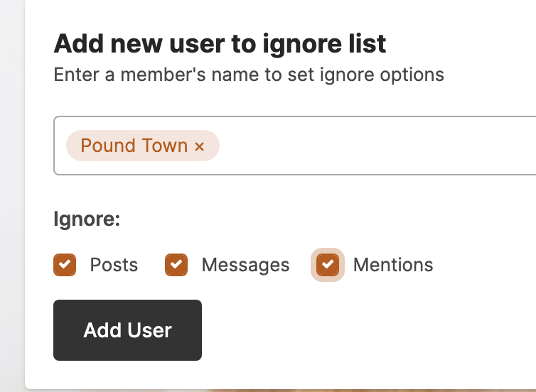This screenshot has height=392, width=536.
Task: Focus the member name field's empty area
Action: (x=377, y=146)
